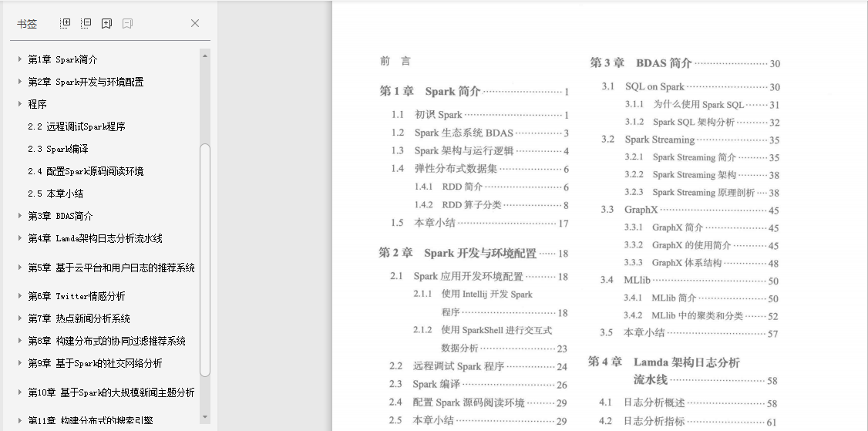Expand 第10章 基于Spark的大规模新闻主题分析 arrow
The height and width of the screenshot is (431, 868).
tap(19, 392)
